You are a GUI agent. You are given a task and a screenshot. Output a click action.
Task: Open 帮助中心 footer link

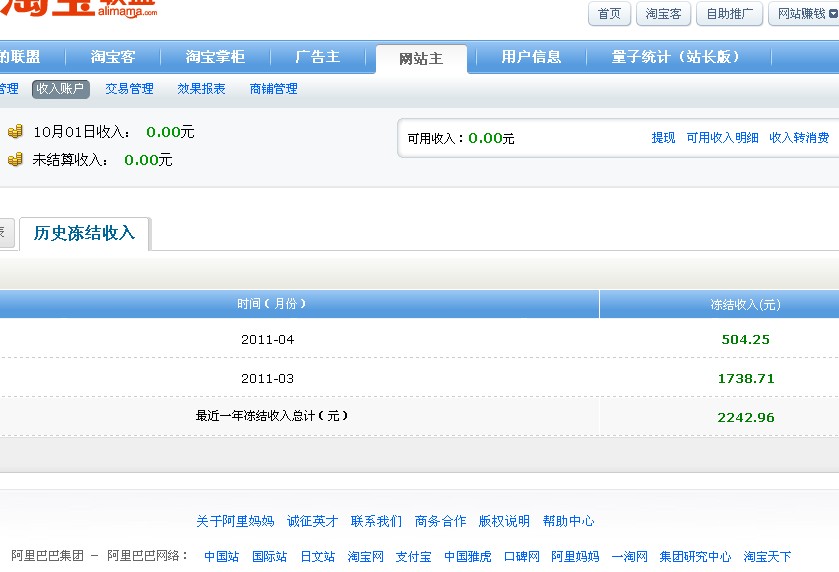[568, 521]
